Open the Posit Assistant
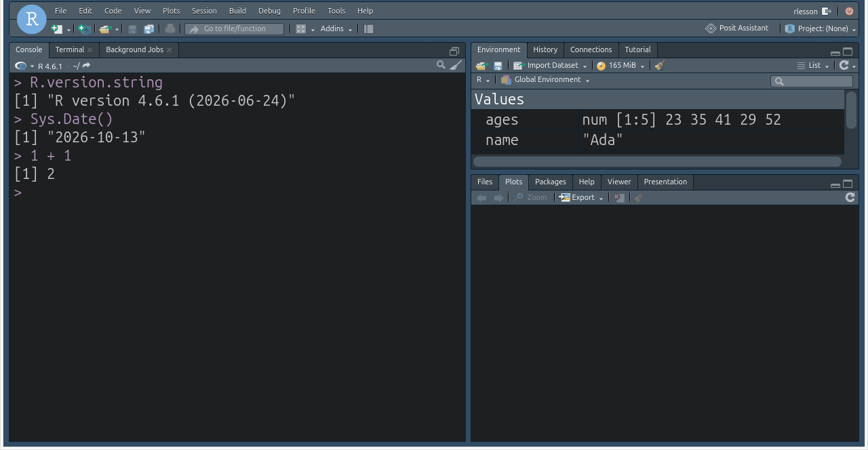 [x=737, y=28]
